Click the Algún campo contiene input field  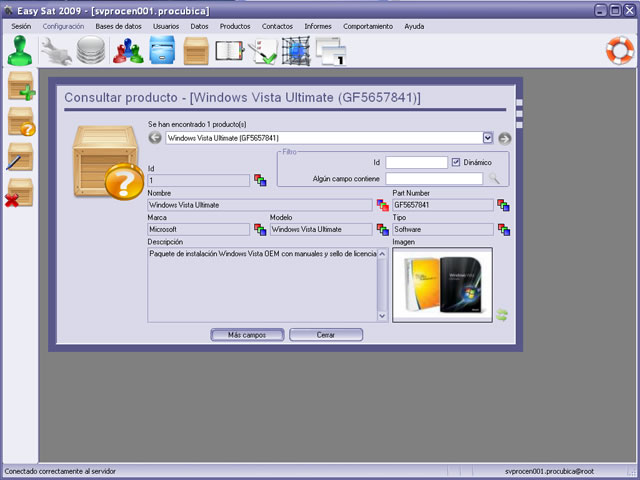pyautogui.click(x=434, y=178)
